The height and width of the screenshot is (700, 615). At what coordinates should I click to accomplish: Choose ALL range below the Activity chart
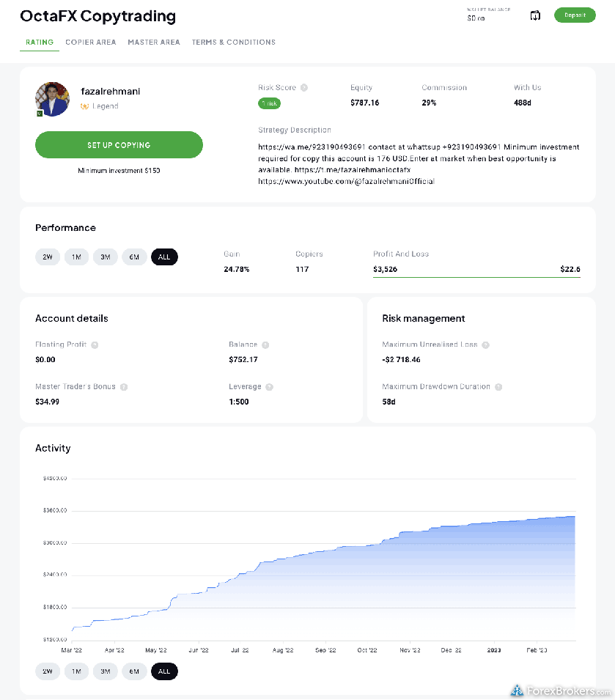[x=164, y=671]
